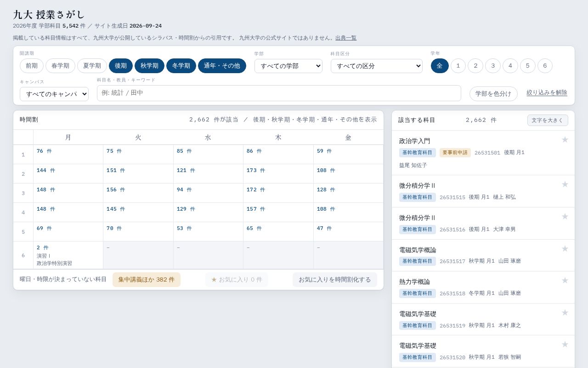Select the Tuesday period 3 cell, 156 件
The width and height of the screenshot is (588, 368).
[138, 193]
